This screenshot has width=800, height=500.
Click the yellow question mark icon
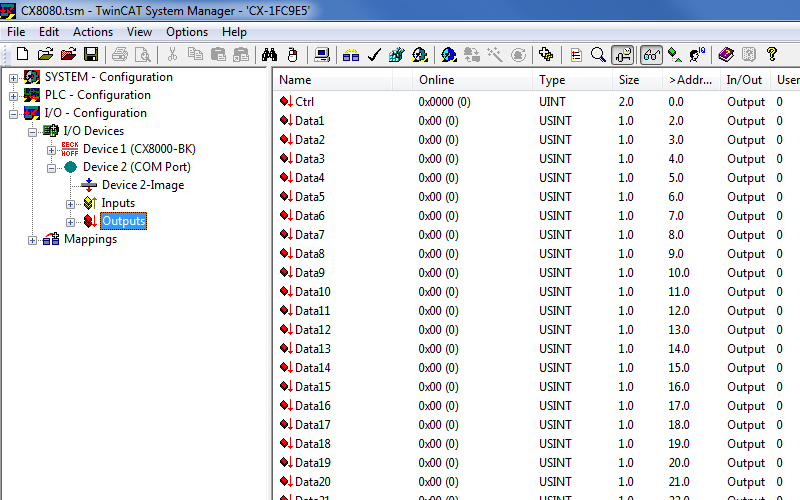pos(771,54)
